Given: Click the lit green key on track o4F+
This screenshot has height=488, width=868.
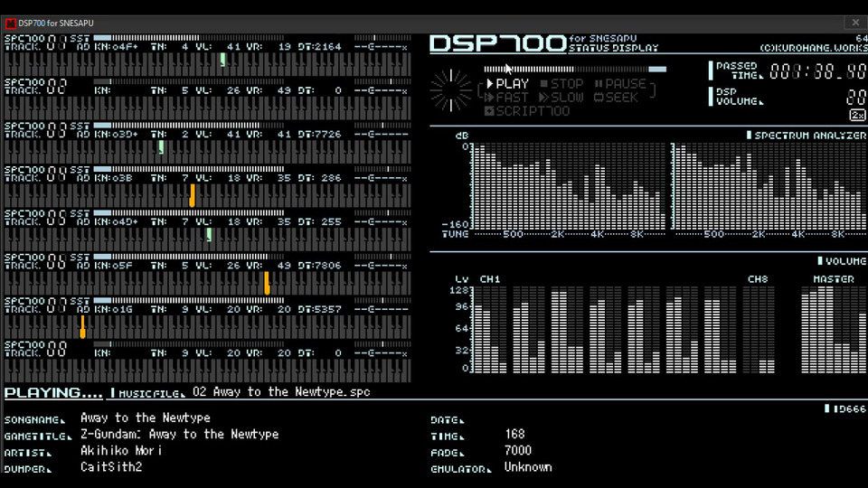Looking at the screenshot, I should pos(222,60).
